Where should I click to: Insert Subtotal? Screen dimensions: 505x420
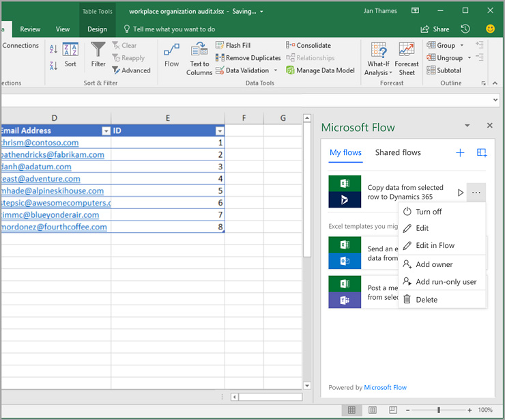(444, 70)
